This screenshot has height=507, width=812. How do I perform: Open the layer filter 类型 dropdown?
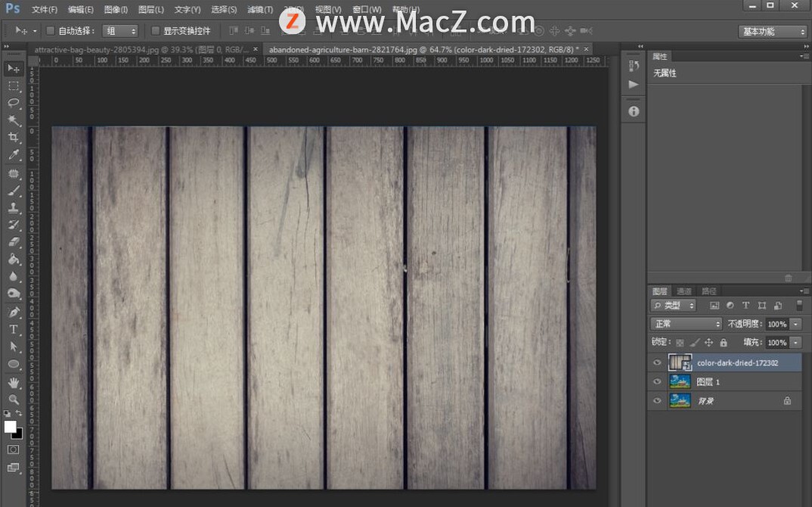pyautogui.click(x=673, y=306)
